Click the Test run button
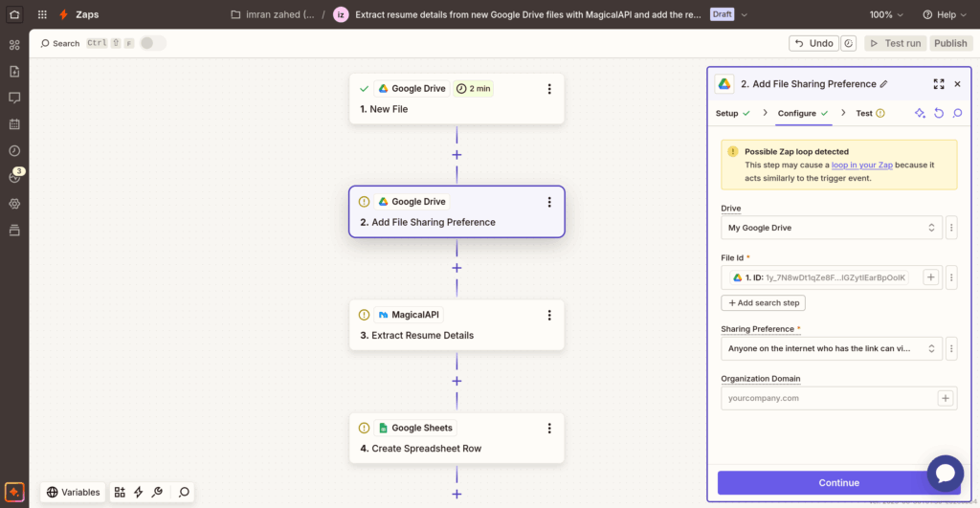 [896, 43]
